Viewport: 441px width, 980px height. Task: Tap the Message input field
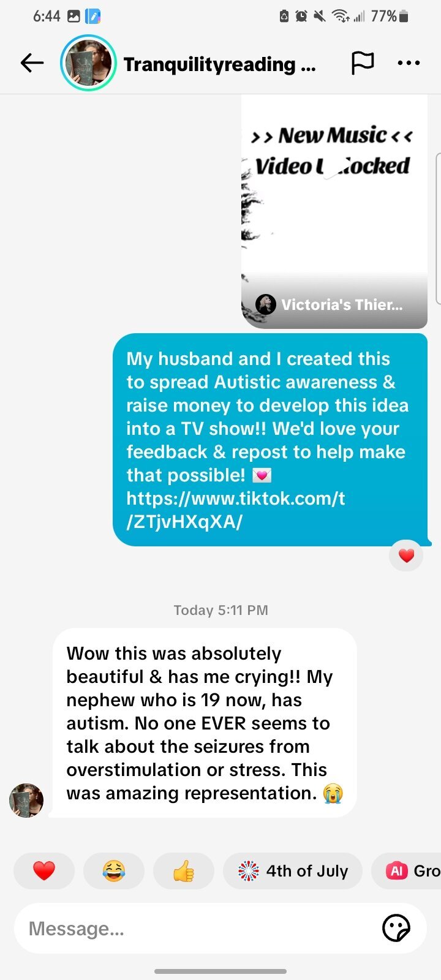pyautogui.click(x=202, y=929)
